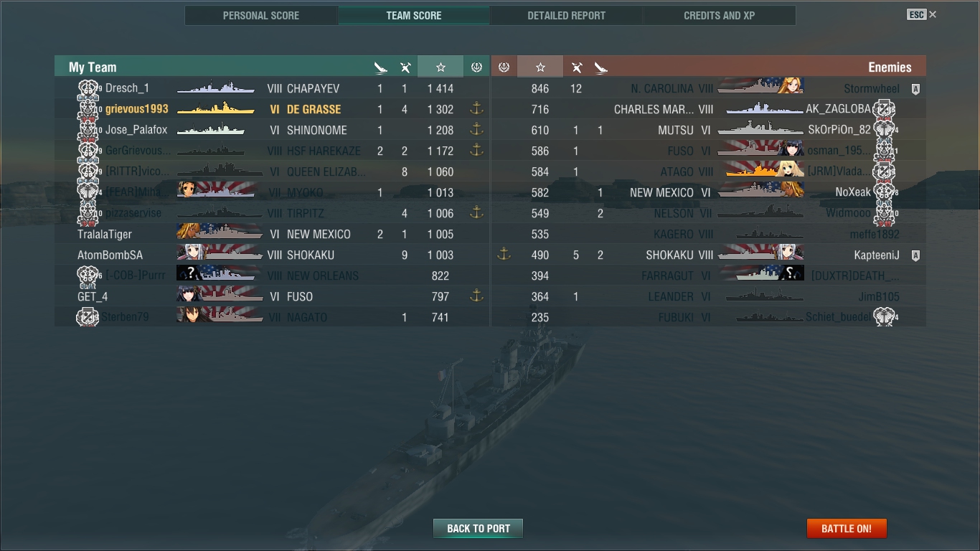Click the ships destroyed icon in My Team header
The image size is (980, 551).
[380, 67]
